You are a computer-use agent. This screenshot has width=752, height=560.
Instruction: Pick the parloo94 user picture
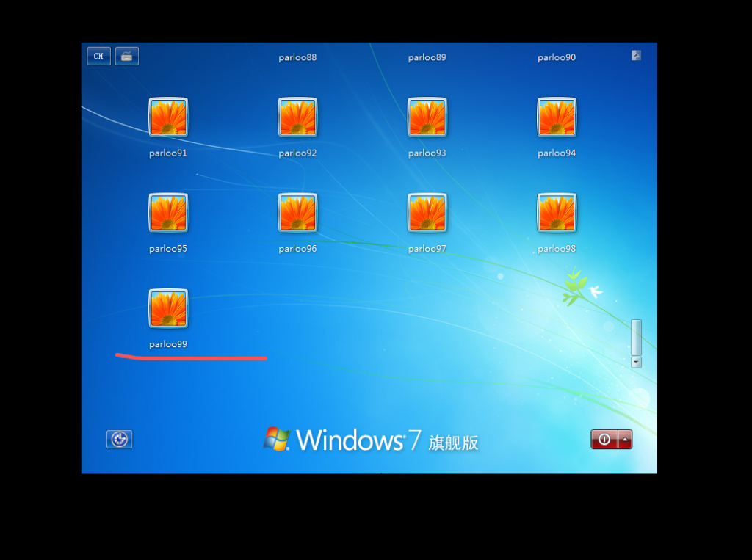point(557,117)
